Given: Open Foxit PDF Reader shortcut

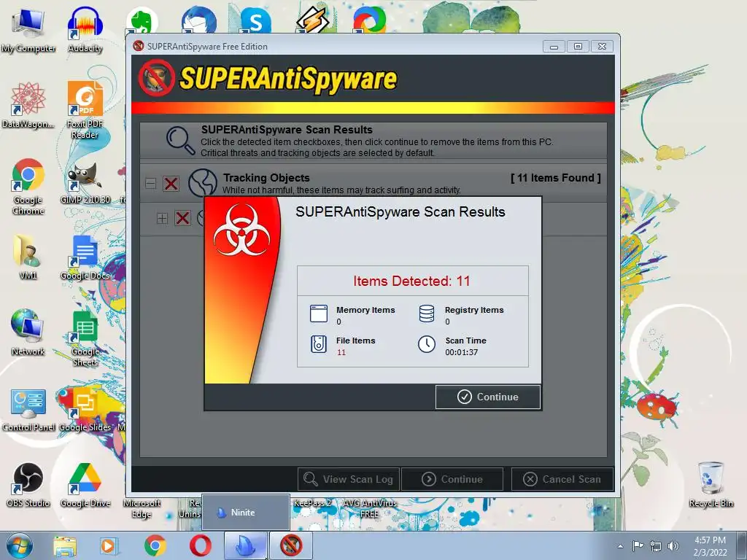Looking at the screenshot, I should [85, 109].
